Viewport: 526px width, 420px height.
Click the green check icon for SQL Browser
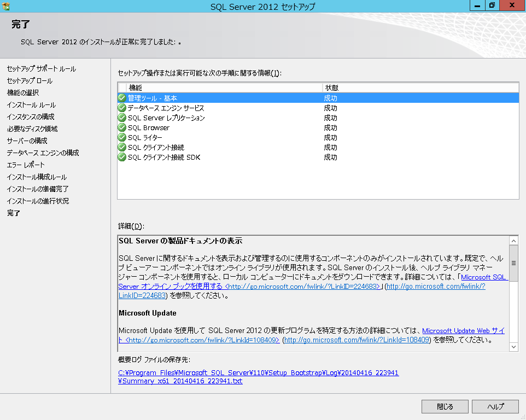click(122, 127)
